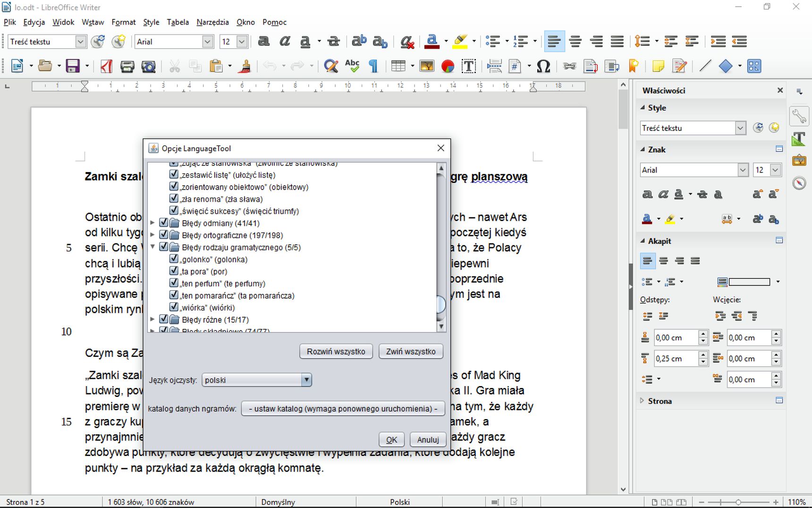Insert table using toolbar icon
The image size is (812, 508).
[x=398, y=66]
